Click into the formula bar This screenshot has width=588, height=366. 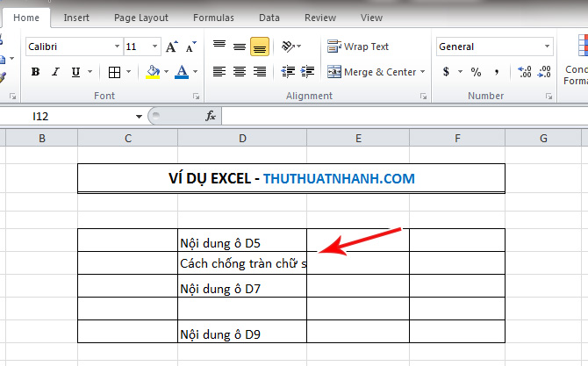[x=405, y=116]
